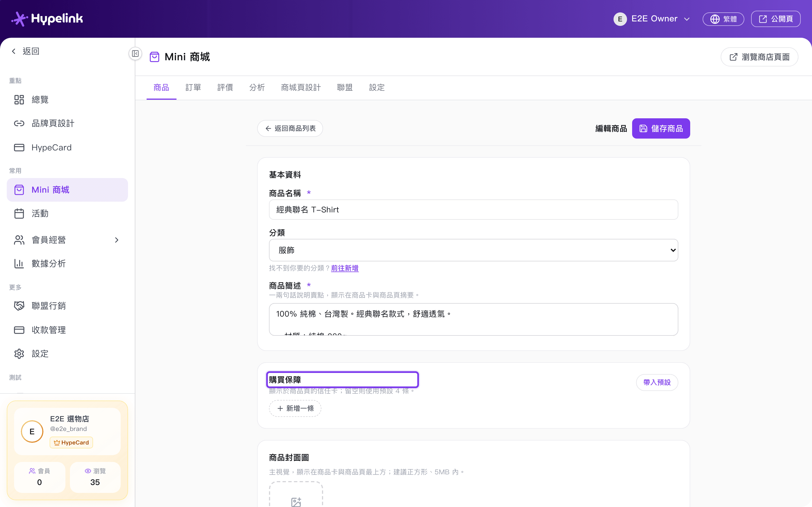Switch to the 訂單 tab
The height and width of the screenshot is (507, 812).
(x=193, y=88)
